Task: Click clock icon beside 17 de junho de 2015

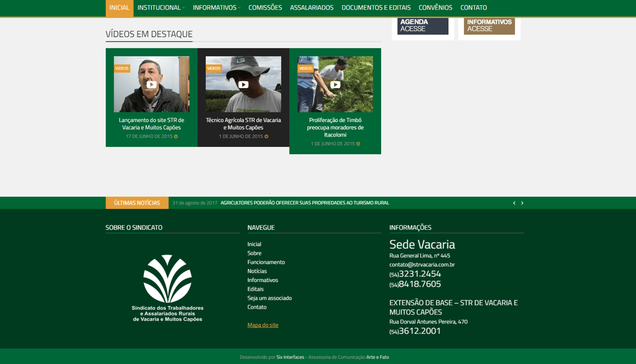Action: click(x=176, y=136)
